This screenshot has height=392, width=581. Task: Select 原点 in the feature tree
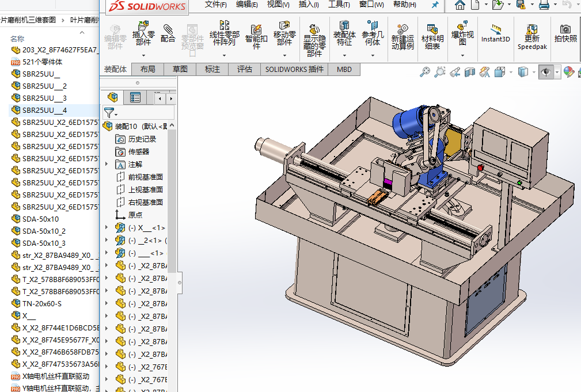[128, 215]
